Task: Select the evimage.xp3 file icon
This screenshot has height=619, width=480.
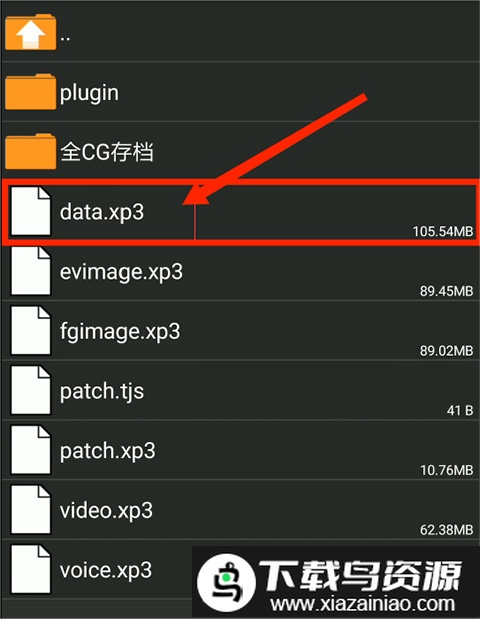Action: (x=31, y=271)
